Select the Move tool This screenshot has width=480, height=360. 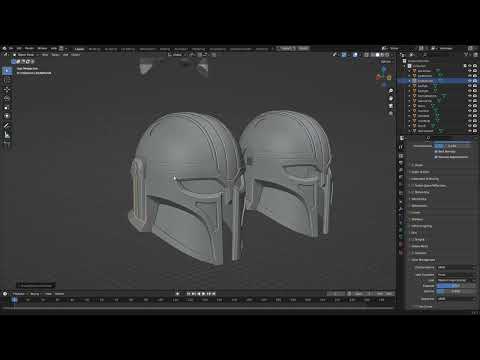tap(7, 90)
